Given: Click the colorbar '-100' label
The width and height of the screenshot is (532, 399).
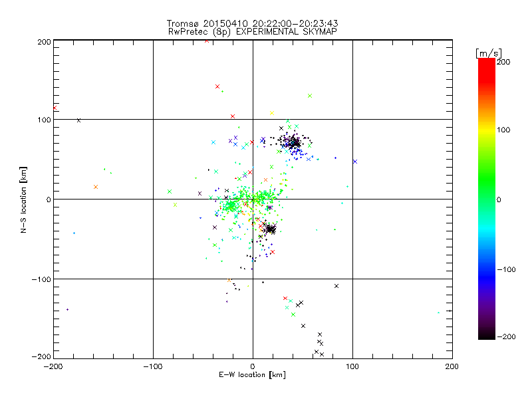Looking at the screenshot, I should (x=506, y=269).
